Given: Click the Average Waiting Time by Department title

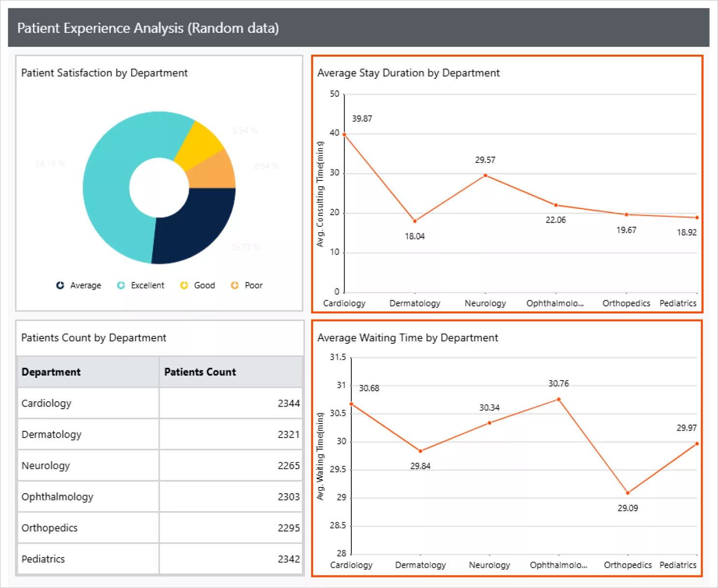Looking at the screenshot, I should click(x=407, y=338).
